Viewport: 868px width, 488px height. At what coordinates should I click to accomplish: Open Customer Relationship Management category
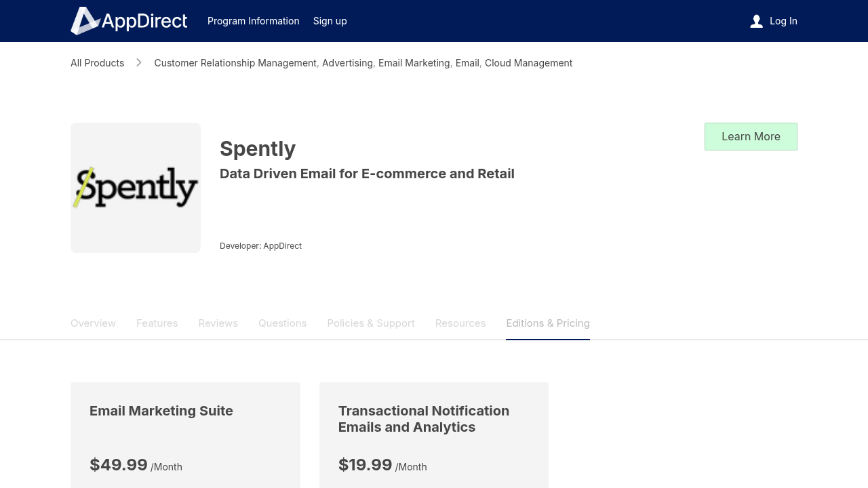[235, 63]
